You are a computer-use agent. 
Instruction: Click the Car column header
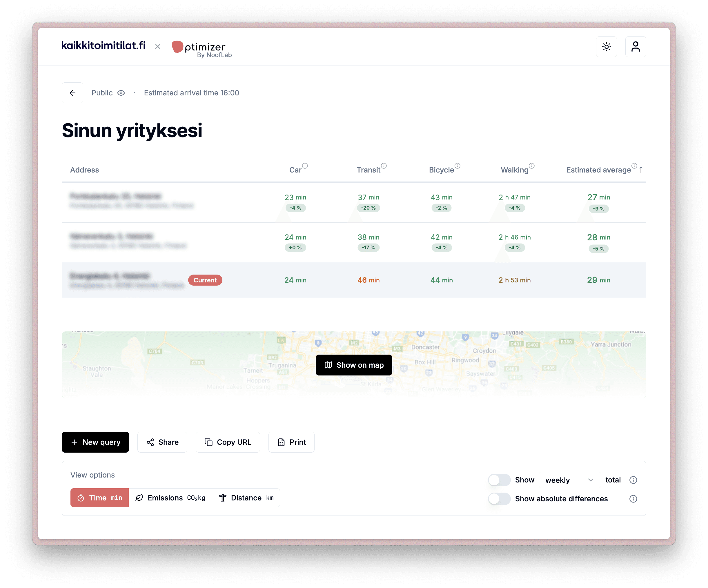click(x=295, y=170)
